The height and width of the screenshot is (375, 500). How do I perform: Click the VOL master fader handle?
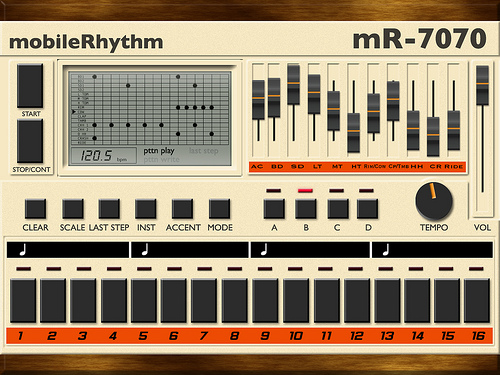point(482,85)
